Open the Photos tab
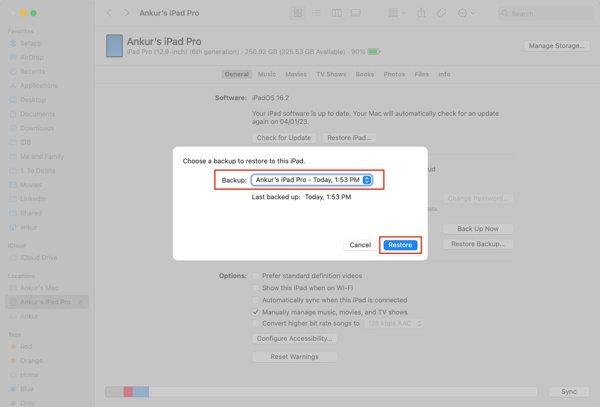 (x=394, y=74)
